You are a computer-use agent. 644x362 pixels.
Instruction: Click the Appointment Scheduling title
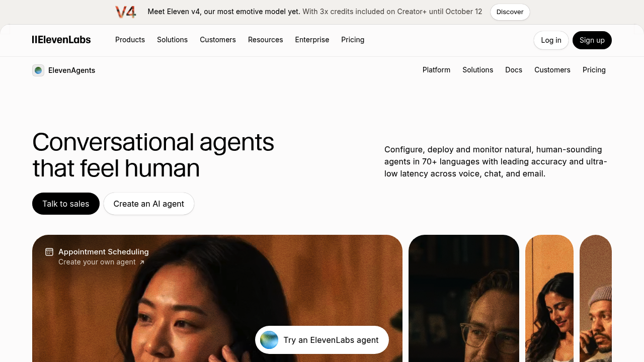(104, 252)
